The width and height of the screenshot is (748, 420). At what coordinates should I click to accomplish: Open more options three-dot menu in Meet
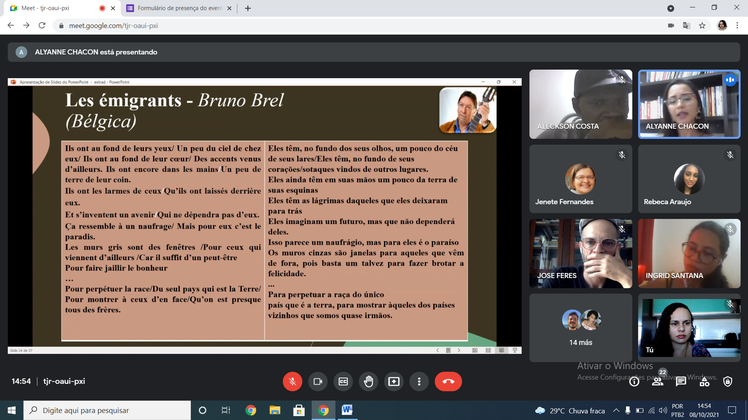pos(419,381)
